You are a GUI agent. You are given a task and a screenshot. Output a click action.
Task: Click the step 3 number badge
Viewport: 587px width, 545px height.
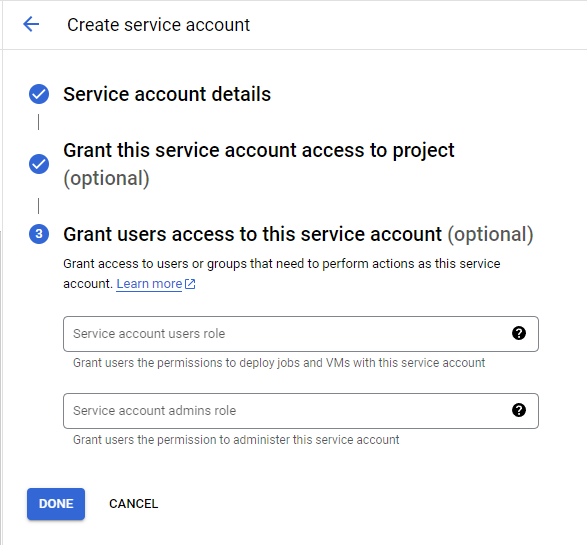(39, 234)
